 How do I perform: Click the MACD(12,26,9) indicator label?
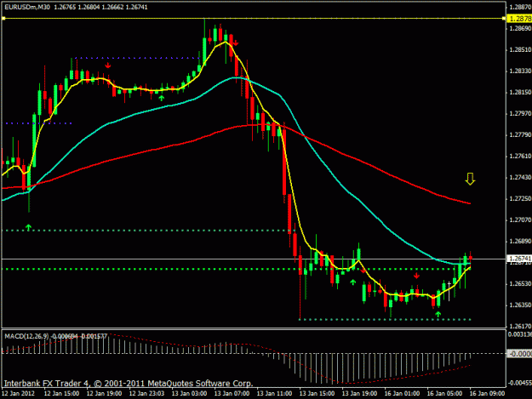click(x=27, y=336)
